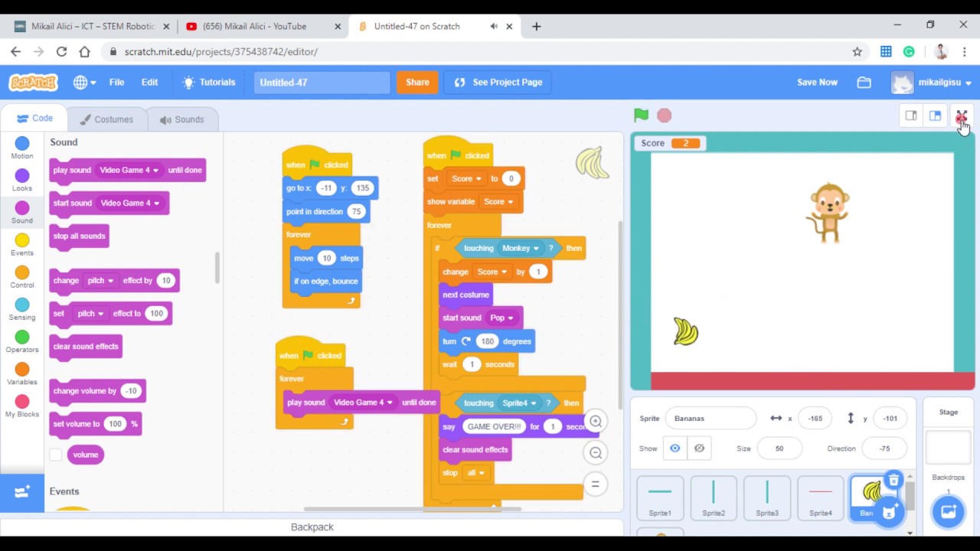Enable the volume reporter checkbox
Screen dimensions: 980x551
point(56,455)
